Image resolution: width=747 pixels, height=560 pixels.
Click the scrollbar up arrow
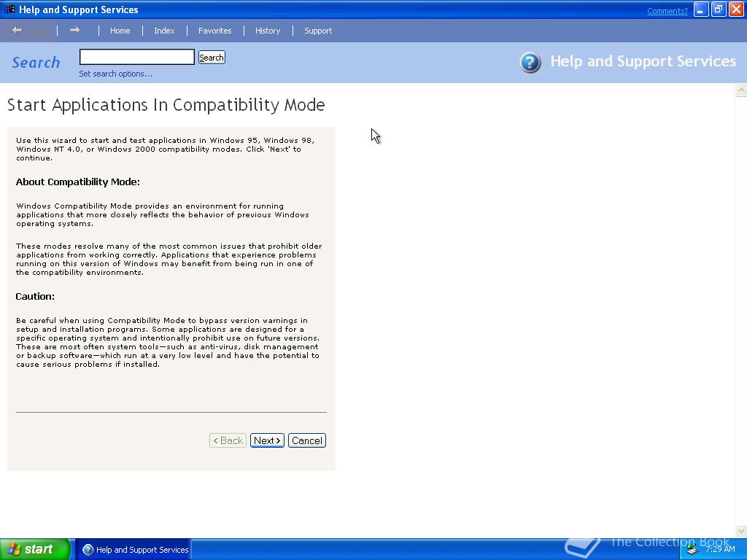click(741, 90)
